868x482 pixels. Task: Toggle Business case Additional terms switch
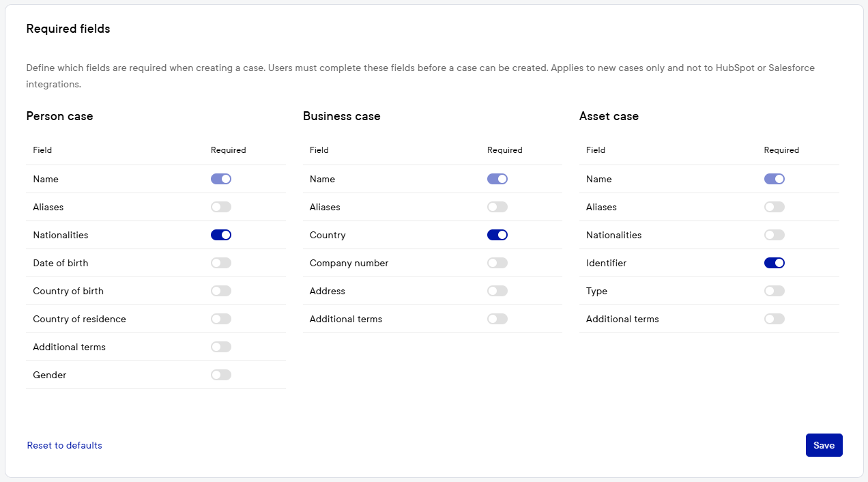tap(497, 319)
